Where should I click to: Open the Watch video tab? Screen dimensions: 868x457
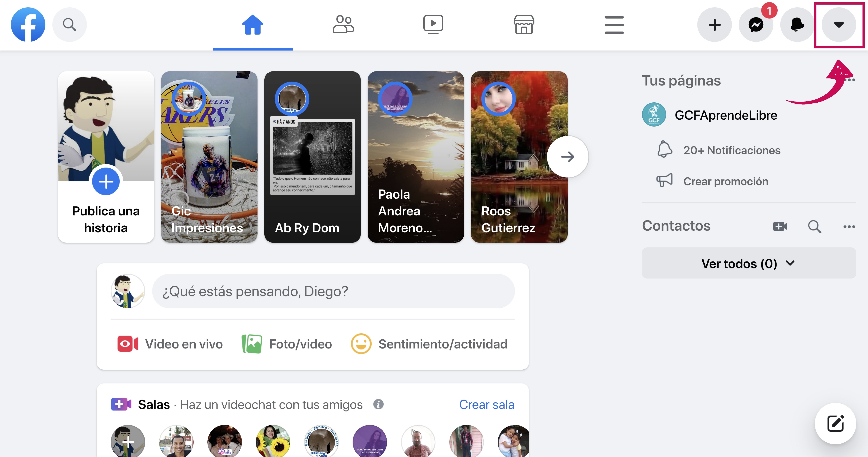coord(433,25)
